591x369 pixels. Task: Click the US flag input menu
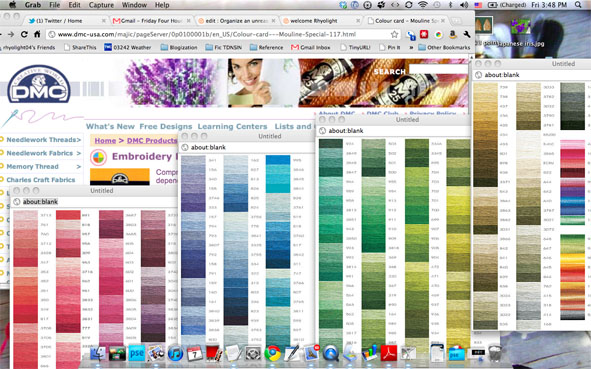click(478, 5)
